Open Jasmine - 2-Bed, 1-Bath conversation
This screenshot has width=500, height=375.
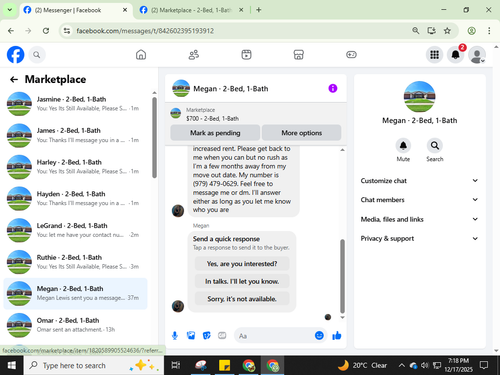coord(76,104)
